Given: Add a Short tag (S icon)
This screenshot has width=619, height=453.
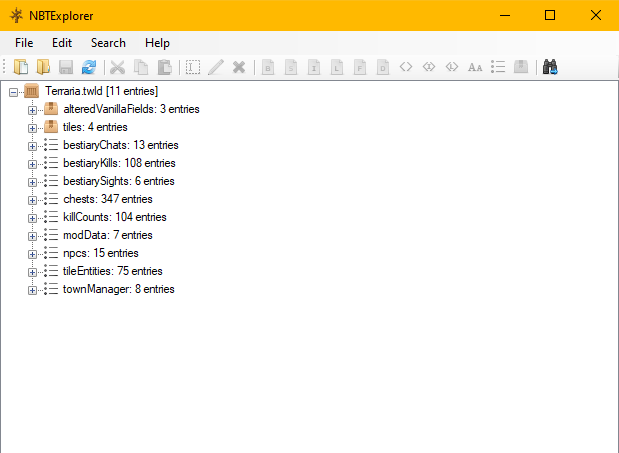Looking at the screenshot, I should (291, 67).
